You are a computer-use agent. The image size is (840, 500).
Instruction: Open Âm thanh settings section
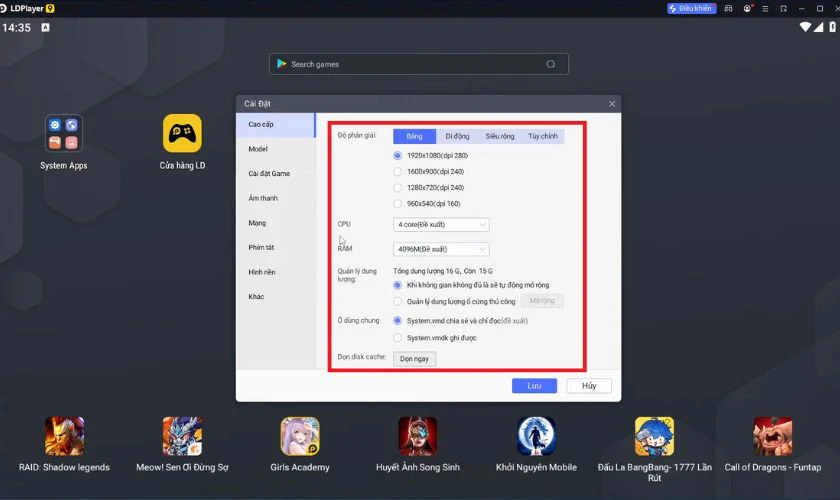[275, 198]
